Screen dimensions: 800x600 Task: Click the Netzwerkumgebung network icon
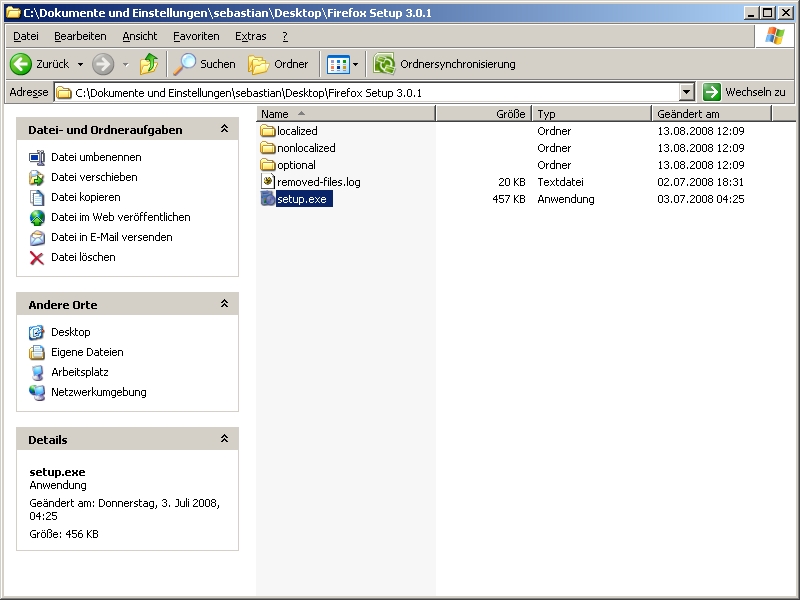point(37,392)
